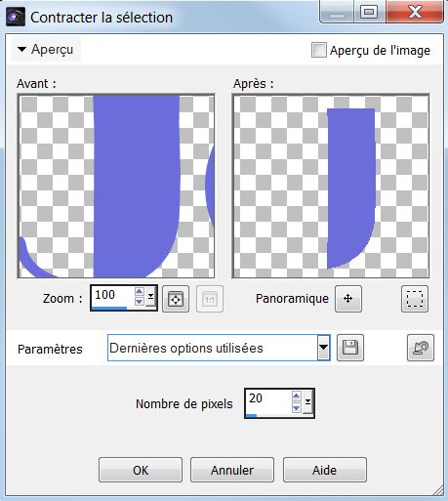Click the 1:1 zoom icon
Viewport: 448px width, 501px height.
tap(210, 299)
